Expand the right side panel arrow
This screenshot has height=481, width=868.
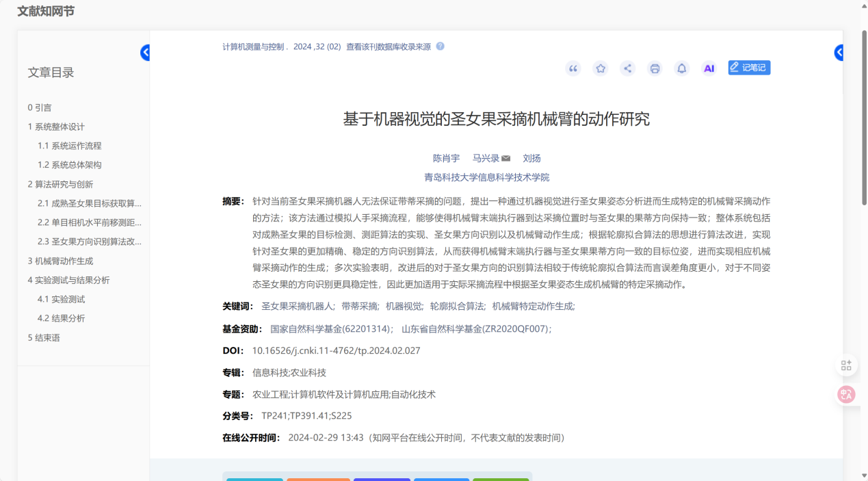click(839, 53)
